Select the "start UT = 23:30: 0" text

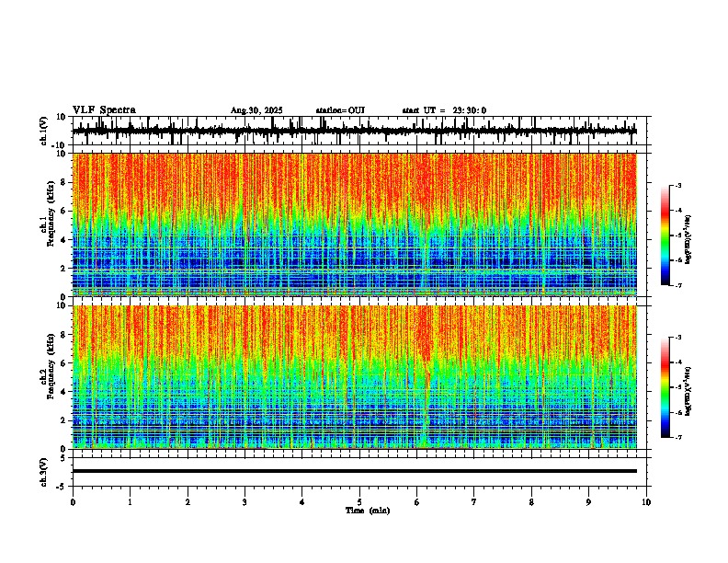coord(444,110)
